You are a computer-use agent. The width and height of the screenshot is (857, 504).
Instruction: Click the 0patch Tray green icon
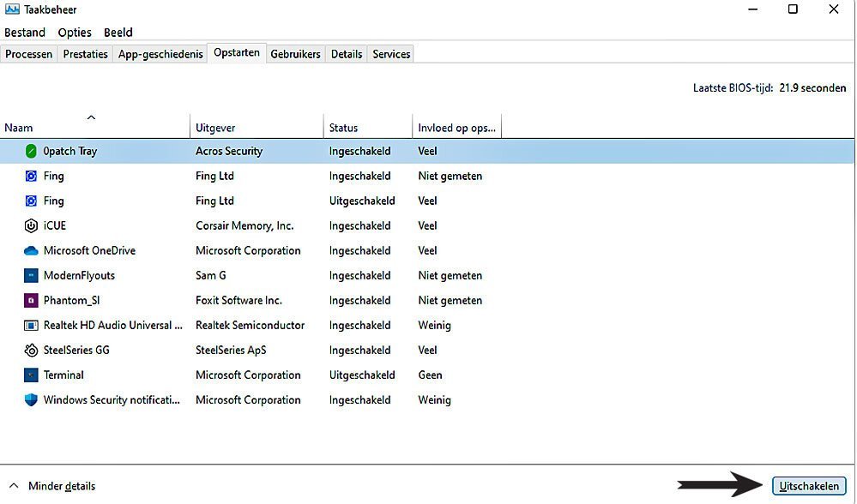[31, 151]
